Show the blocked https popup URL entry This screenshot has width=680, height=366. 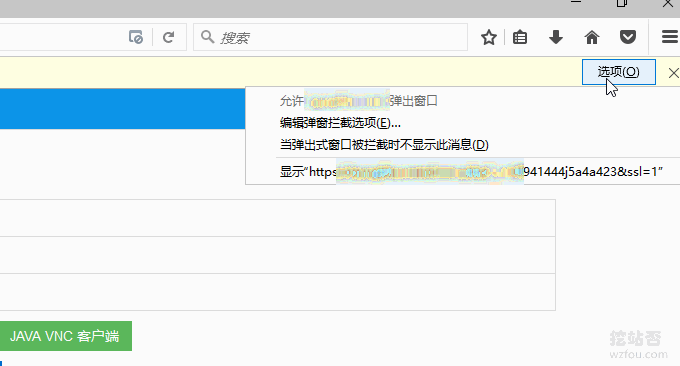coord(463,172)
